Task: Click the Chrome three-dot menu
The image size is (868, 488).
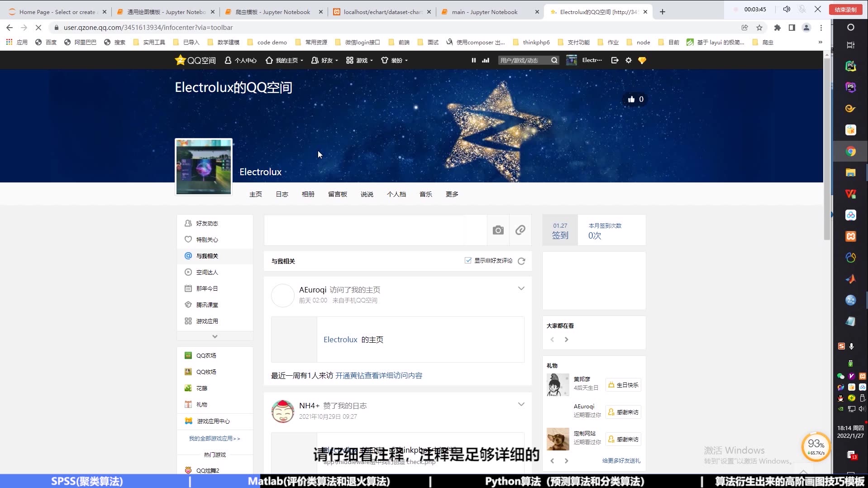Action: pyautogui.click(x=821, y=28)
